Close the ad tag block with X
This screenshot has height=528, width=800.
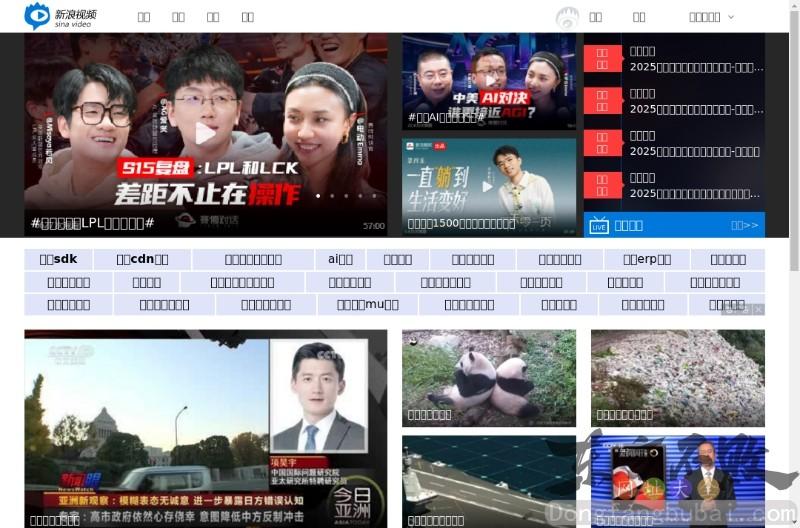pos(759,309)
